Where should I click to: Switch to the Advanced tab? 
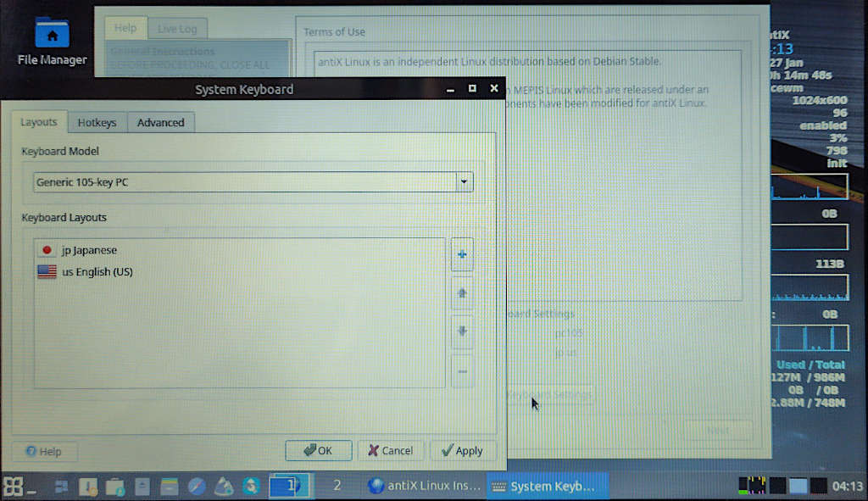pyautogui.click(x=160, y=122)
